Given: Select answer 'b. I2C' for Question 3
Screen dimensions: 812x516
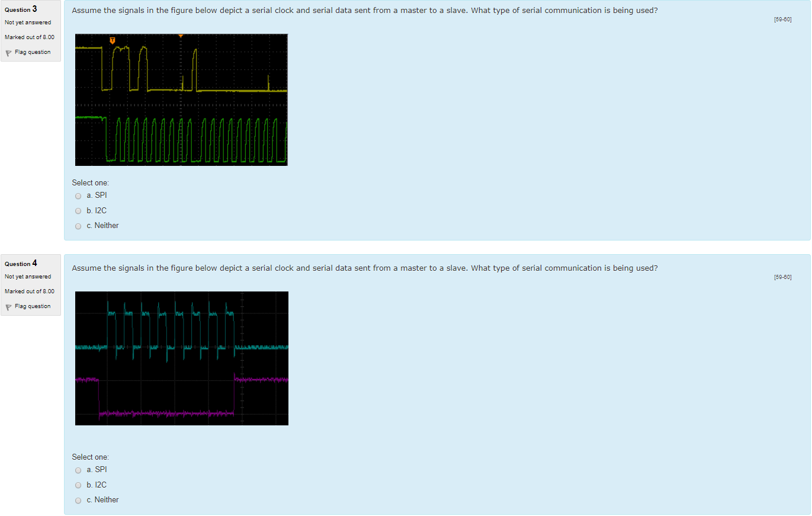Looking at the screenshot, I should click(78, 210).
